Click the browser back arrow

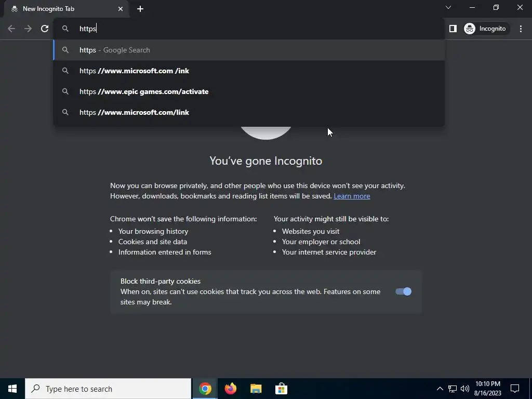click(x=11, y=29)
